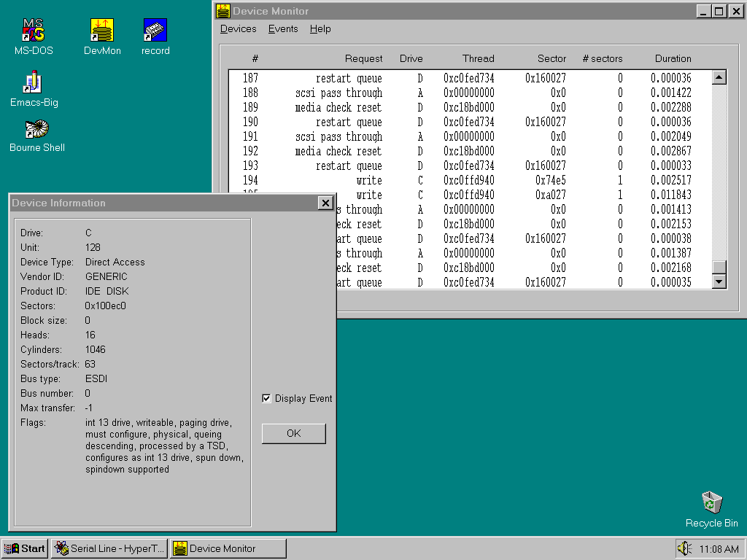This screenshot has width=747, height=560.
Task: Uncheck the Display Event checkbox
Action: coord(267,398)
